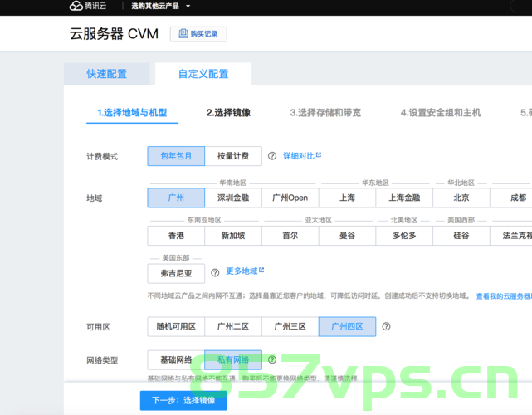Click the Tencent Cloud logo
532x415 pixels.
(88, 6)
